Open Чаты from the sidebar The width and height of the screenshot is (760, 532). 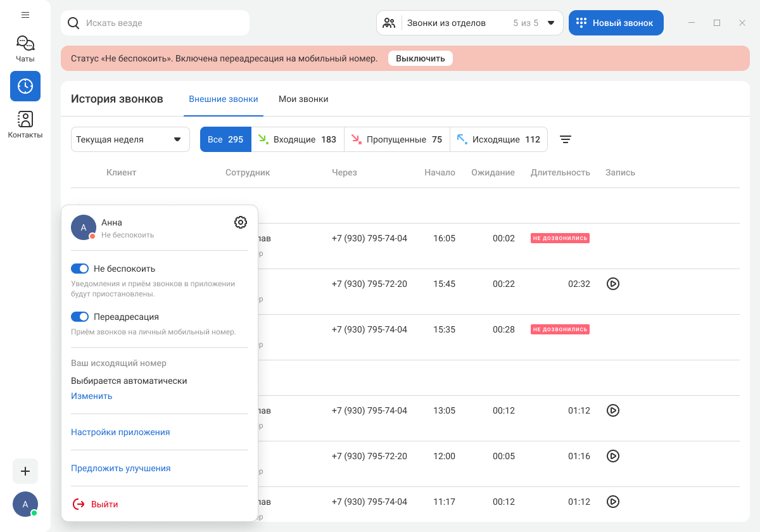[25, 49]
